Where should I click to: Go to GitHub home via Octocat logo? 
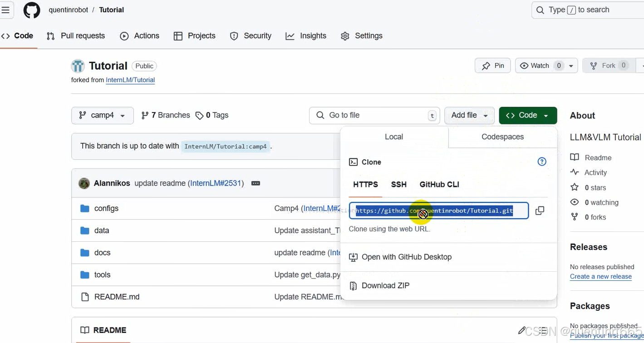(32, 10)
